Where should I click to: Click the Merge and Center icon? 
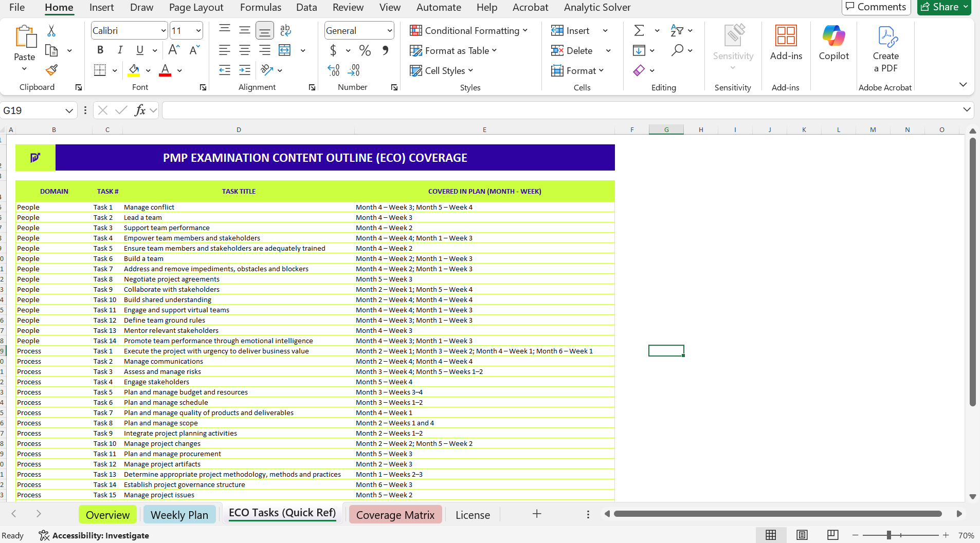point(285,50)
